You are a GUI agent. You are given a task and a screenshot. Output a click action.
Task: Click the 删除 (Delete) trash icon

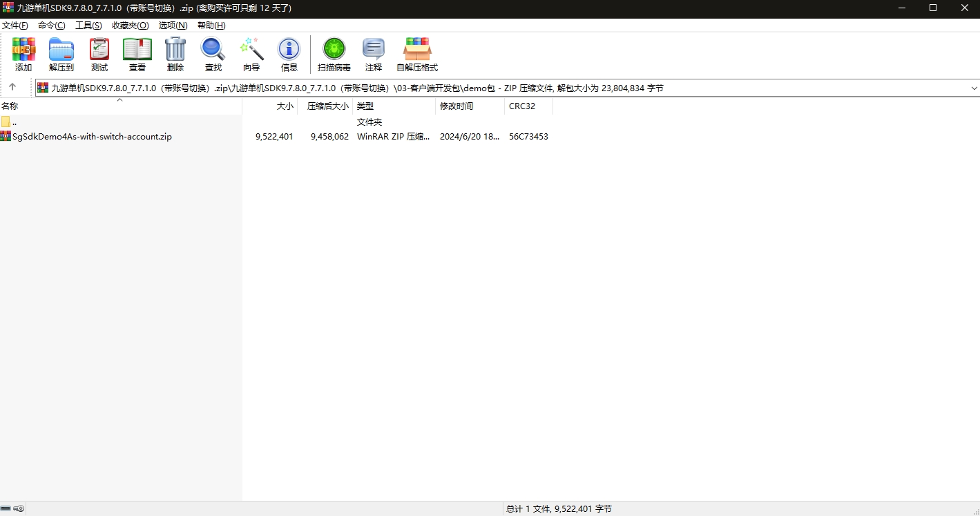tap(175, 54)
